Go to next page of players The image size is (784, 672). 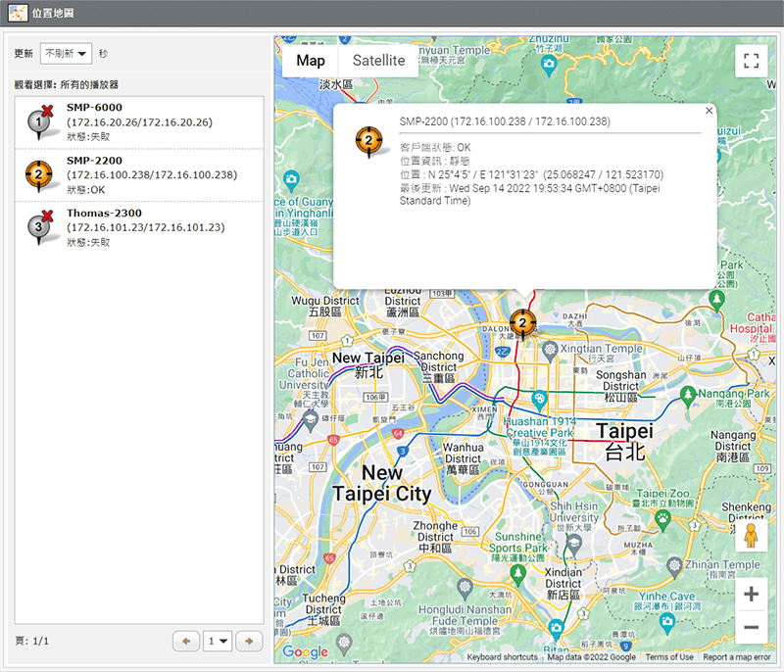[249, 641]
